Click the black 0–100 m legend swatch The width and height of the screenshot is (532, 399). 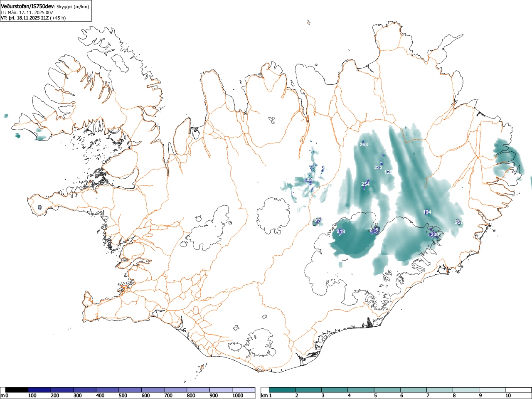17,390
